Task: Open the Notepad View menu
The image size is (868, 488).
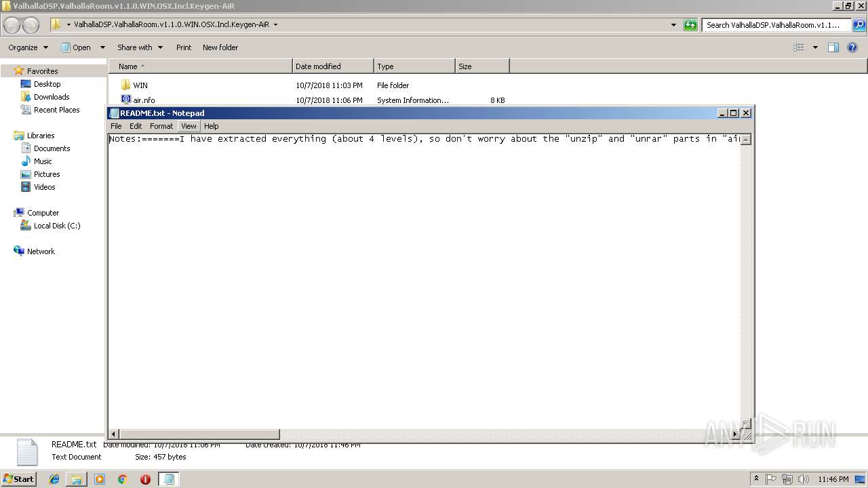Action: point(189,126)
